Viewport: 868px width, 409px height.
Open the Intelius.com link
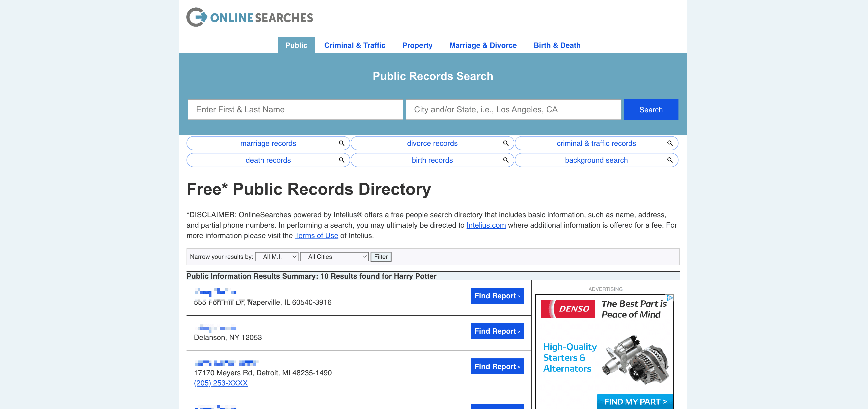486,225
